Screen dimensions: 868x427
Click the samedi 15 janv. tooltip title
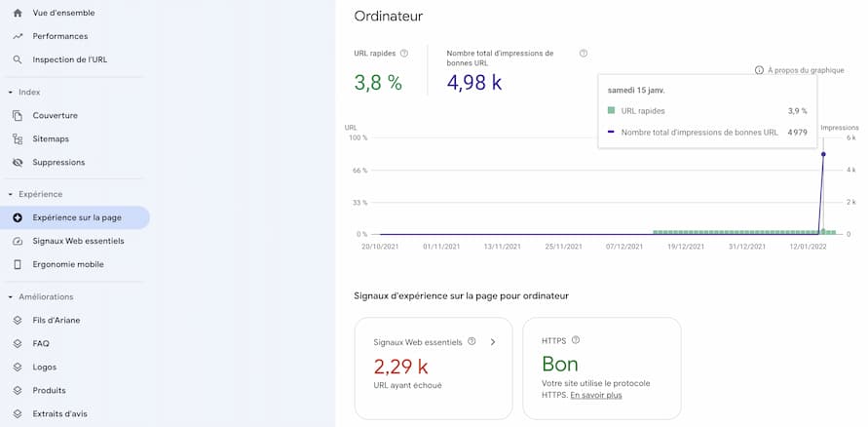tap(636, 90)
